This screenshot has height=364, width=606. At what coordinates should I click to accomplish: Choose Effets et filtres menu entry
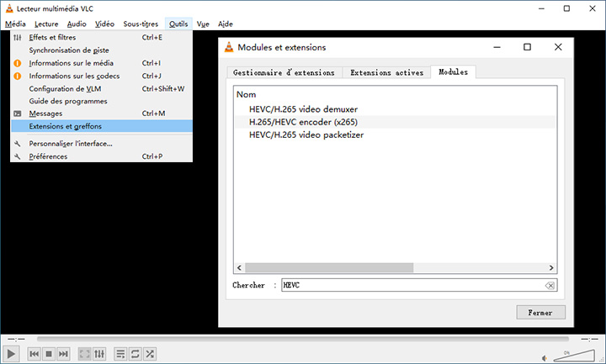tap(102, 38)
